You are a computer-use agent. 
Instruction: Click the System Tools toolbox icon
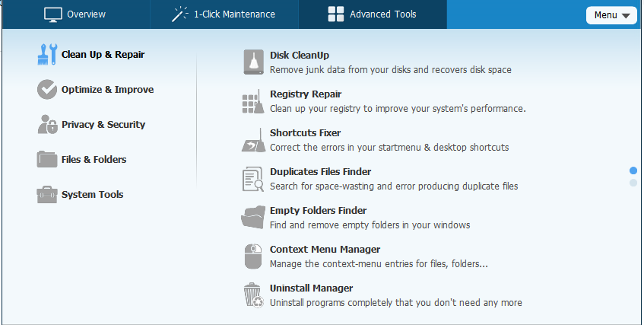[47, 195]
